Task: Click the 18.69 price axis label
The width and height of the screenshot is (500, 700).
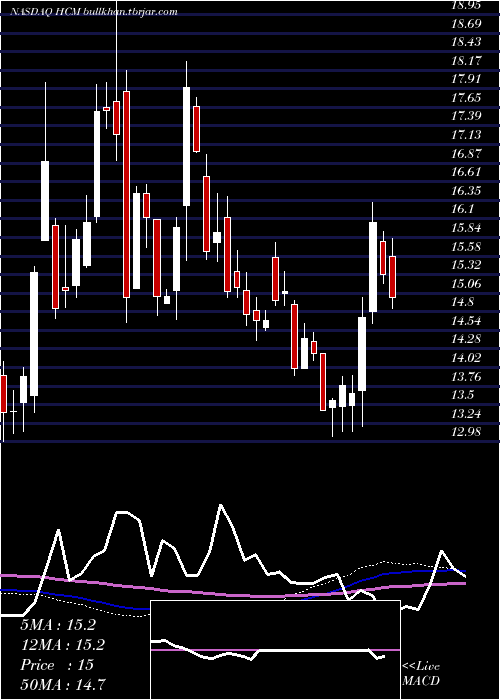Action: [466, 23]
